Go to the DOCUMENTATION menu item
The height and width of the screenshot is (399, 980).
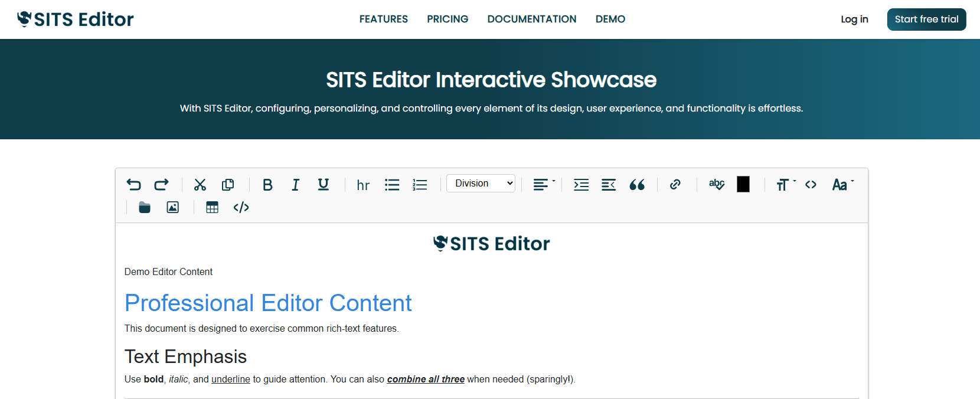pyautogui.click(x=531, y=19)
